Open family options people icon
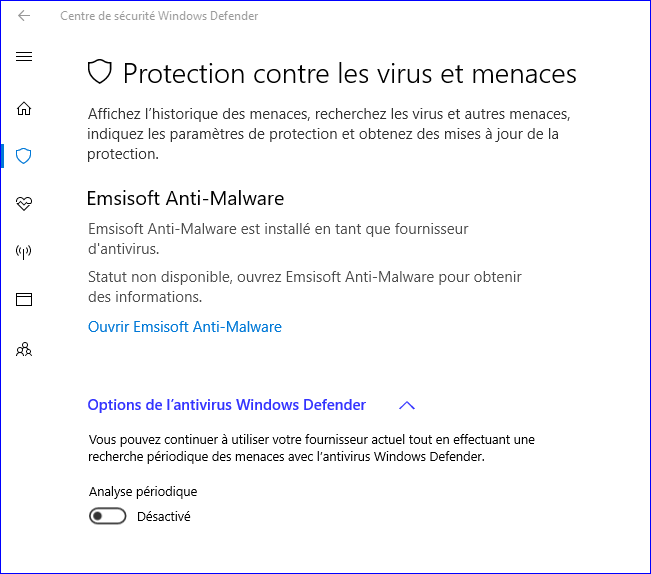The width and height of the screenshot is (651, 574). (24, 349)
